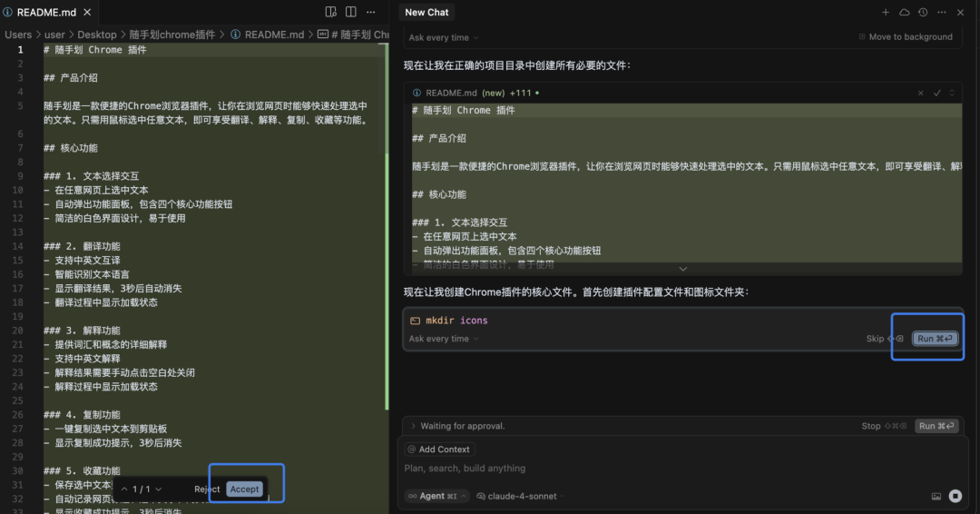Switch to the README.md editor tab
Viewport: 980px width, 514px height.
click(x=46, y=13)
